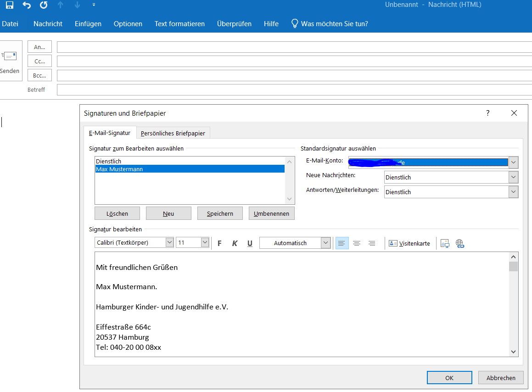Align signature text to center
Screen dimensions: 532x392
coord(357,243)
